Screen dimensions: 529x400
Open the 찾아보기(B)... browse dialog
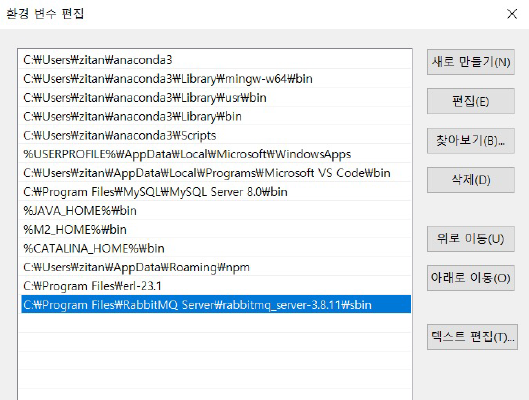coord(471,141)
